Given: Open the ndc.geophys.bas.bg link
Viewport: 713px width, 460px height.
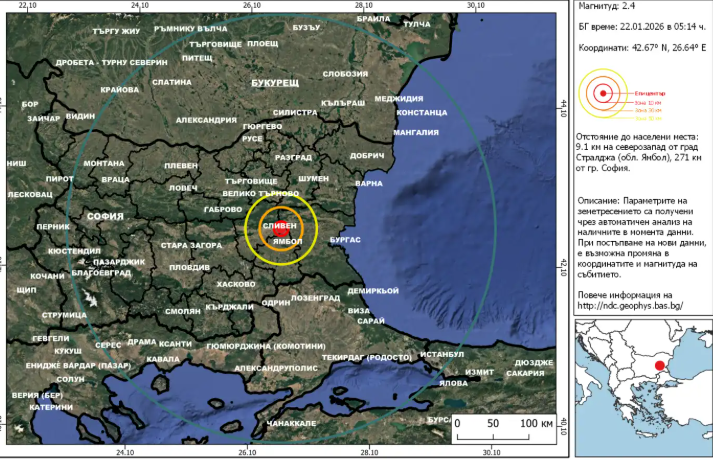Looking at the screenshot, I should coord(631,307).
